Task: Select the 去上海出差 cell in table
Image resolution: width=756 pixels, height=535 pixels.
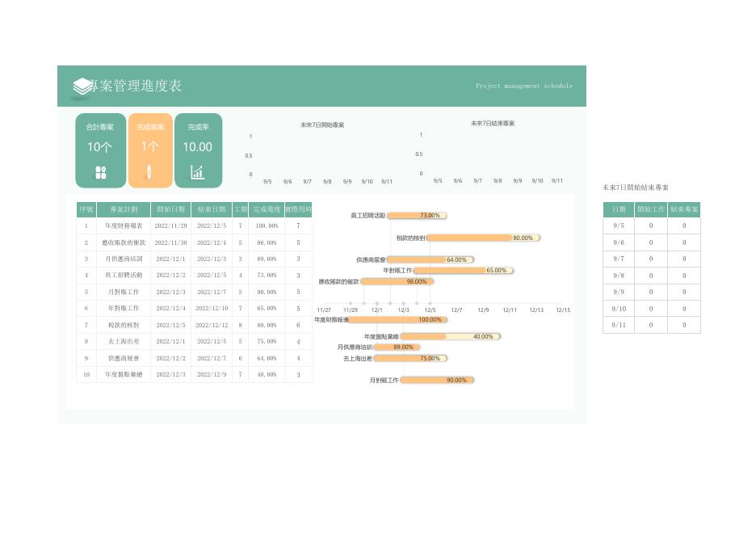Action: point(124,342)
